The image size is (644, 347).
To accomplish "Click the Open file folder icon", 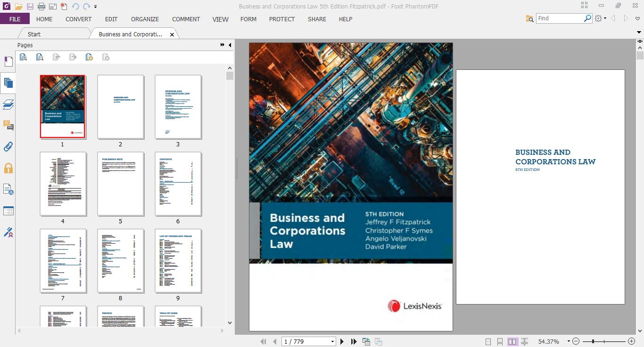I will point(18,7).
